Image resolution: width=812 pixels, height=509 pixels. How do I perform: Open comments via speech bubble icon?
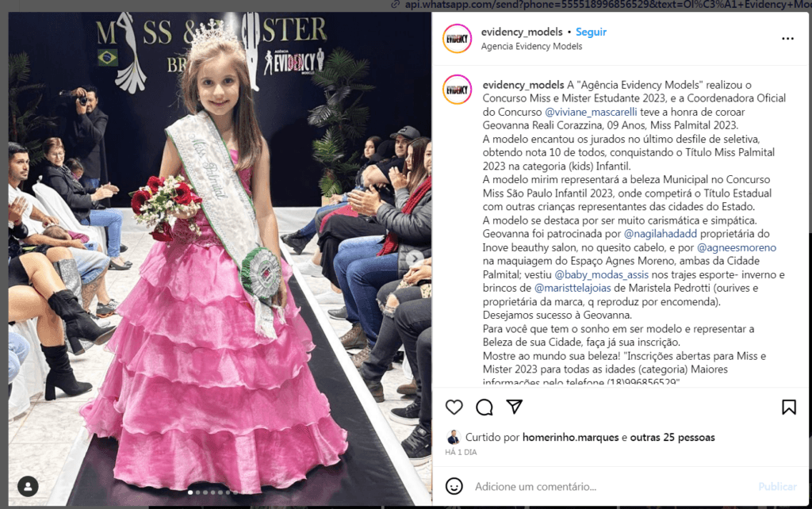pos(485,408)
